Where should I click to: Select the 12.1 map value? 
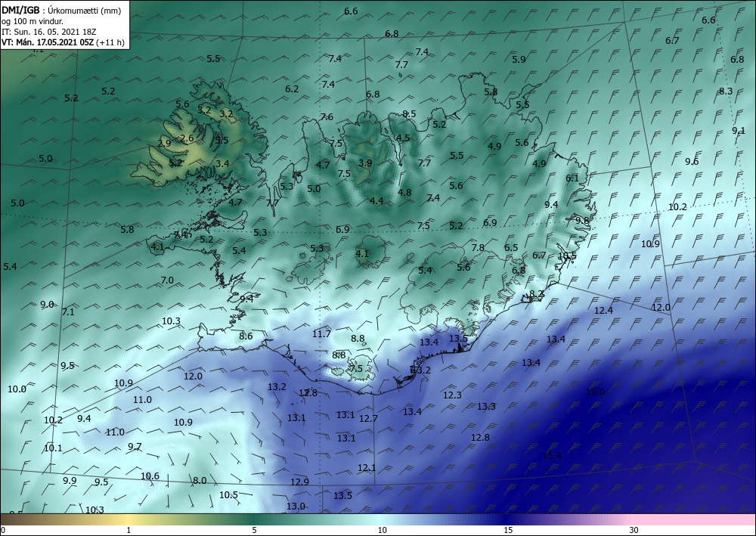click(367, 467)
